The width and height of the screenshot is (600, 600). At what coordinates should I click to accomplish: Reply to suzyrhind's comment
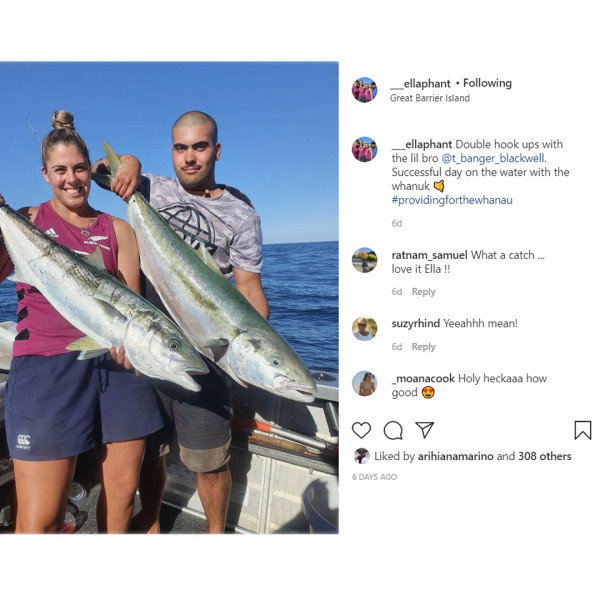[x=423, y=347]
